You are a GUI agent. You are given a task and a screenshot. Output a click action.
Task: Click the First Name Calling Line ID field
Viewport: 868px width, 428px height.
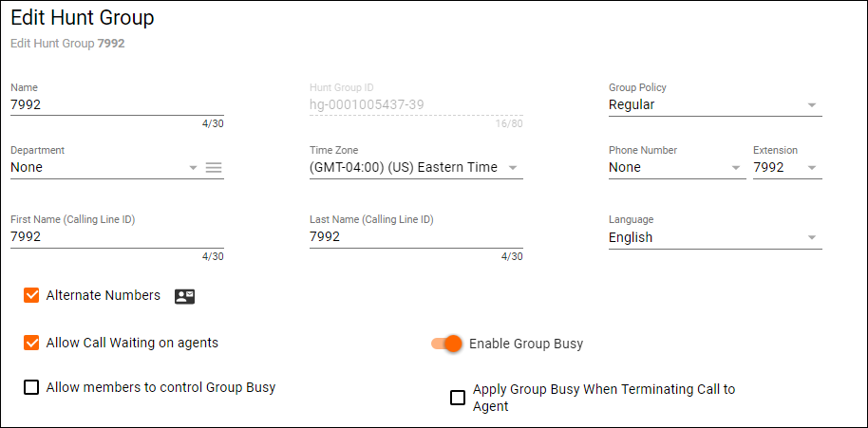coord(116,238)
